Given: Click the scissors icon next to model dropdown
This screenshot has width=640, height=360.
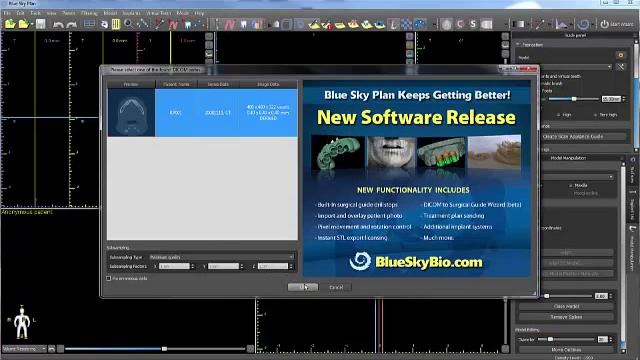Looking at the screenshot, I should (x=620, y=67).
